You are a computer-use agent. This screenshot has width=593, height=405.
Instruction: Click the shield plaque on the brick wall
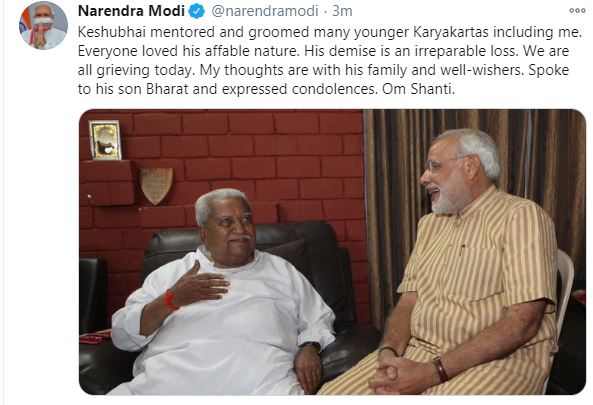click(156, 186)
